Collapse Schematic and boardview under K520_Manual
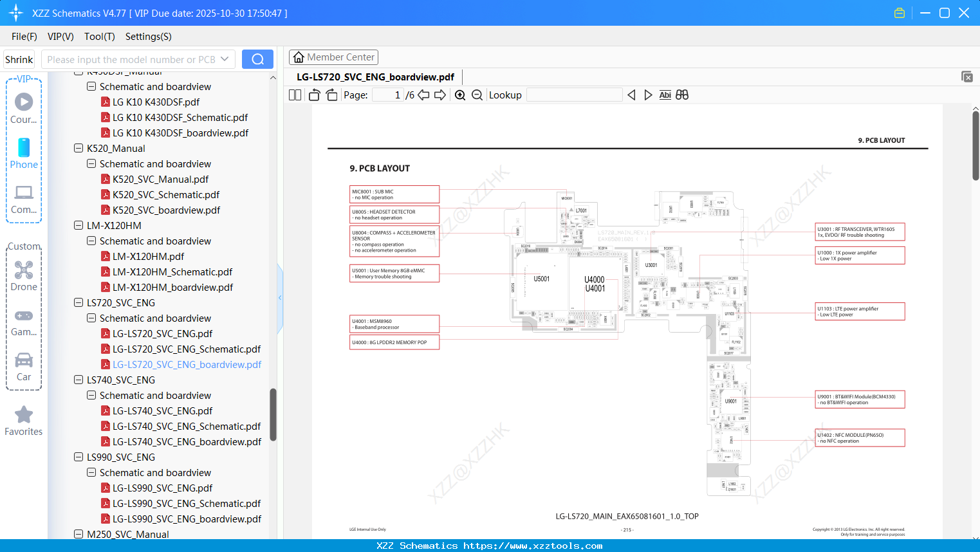 point(91,163)
